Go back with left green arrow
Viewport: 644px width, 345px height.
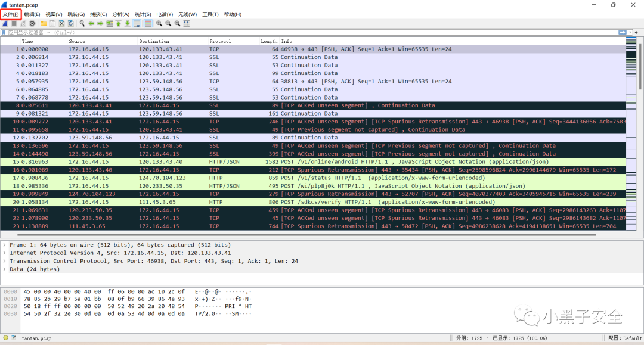(91, 24)
